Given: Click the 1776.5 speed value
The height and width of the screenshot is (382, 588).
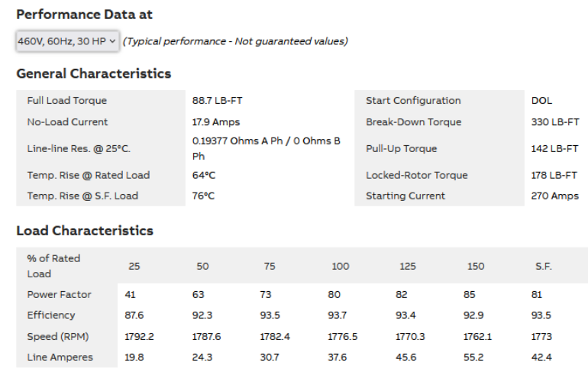Looking at the screenshot, I should (344, 336).
